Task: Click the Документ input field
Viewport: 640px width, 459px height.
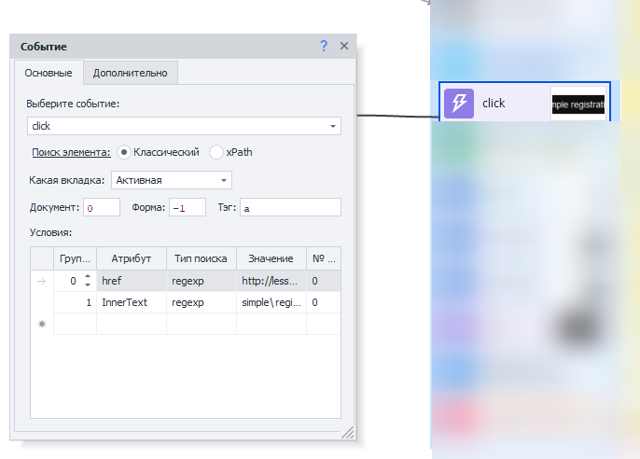Action: tap(101, 208)
